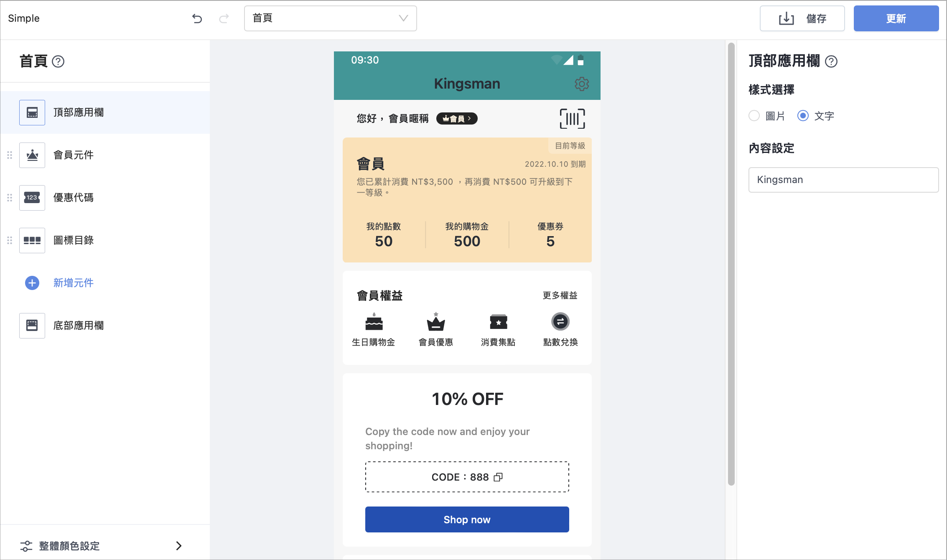This screenshot has width=947, height=560.
Task: Grab drag handle beside 優惠代碼
Action: (x=10, y=198)
